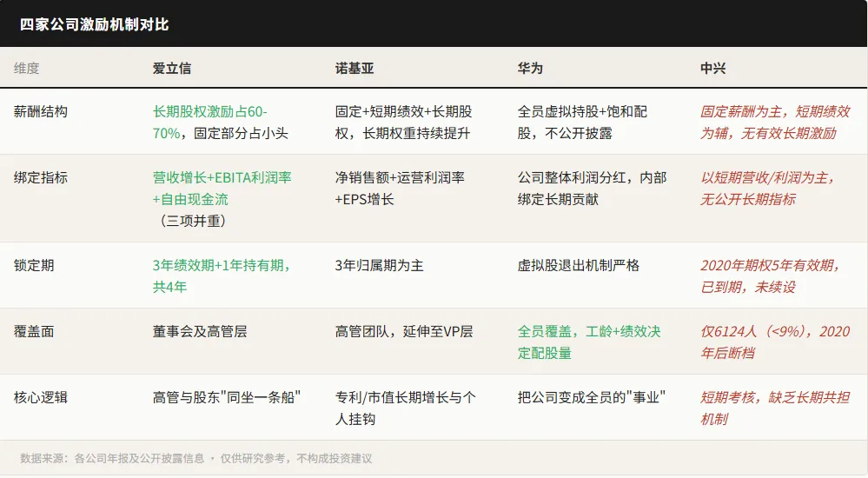868x478 pixels.
Task: Click cell 净销售额+运营利润率+EPS增长
Action: tap(400, 189)
